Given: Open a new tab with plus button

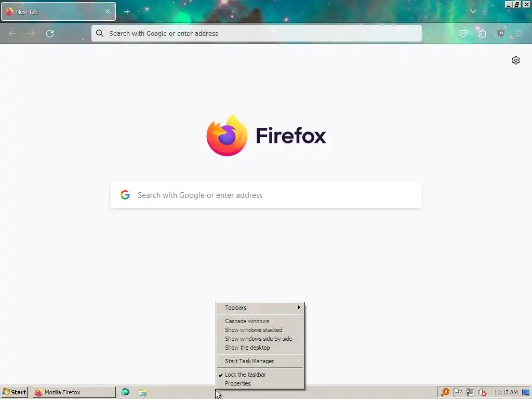Looking at the screenshot, I should [x=127, y=12].
